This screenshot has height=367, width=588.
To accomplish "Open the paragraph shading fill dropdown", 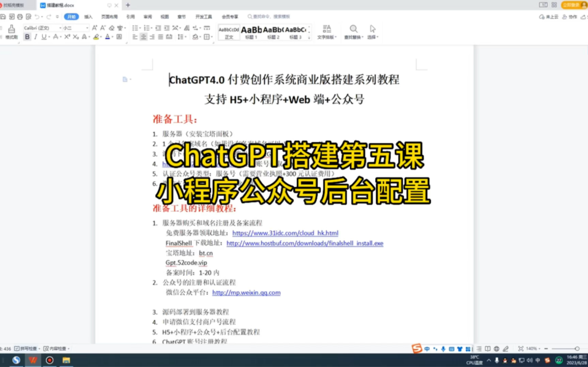I will [200, 37].
